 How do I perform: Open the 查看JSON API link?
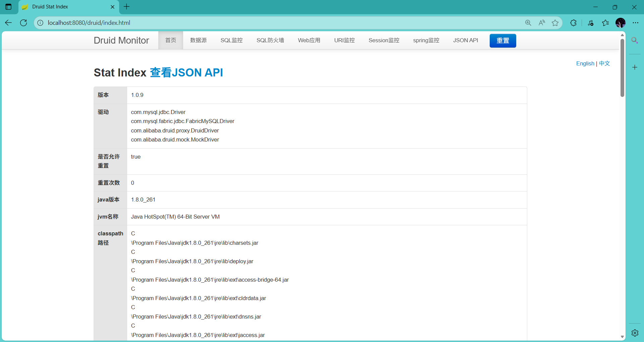(x=186, y=72)
